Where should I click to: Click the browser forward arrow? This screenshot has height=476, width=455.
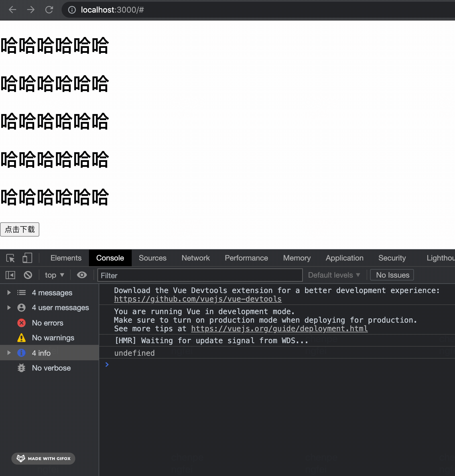pos(31,10)
